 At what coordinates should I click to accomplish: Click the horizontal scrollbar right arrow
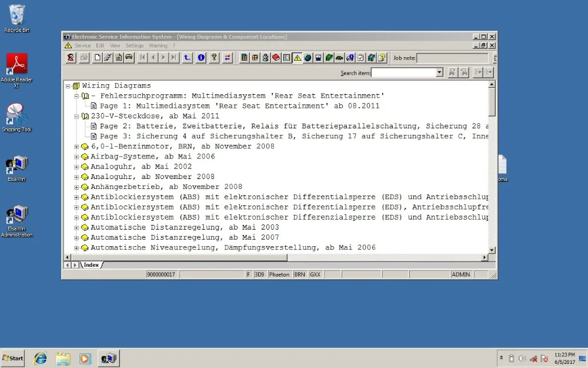(485, 257)
